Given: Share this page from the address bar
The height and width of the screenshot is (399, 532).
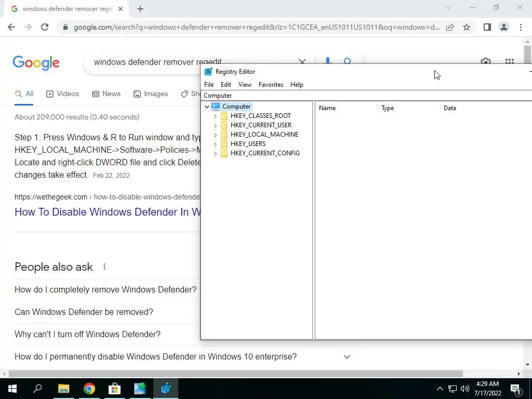Looking at the screenshot, I should click(450, 27).
